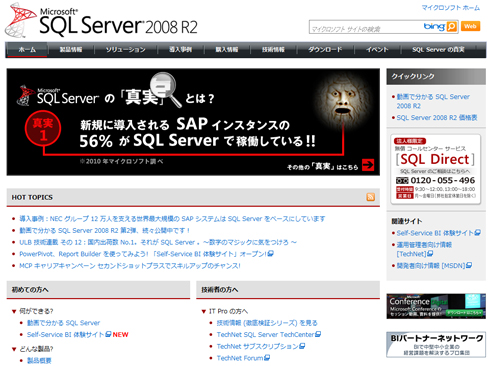Open the ソリューション navigation tab
This screenshot has height=366, width=490.
coord(126,50)
